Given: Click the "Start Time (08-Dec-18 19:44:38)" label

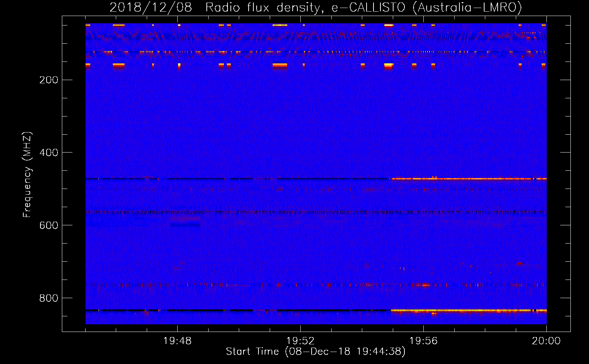Looking at the screenshot, I should pos(316,352).
